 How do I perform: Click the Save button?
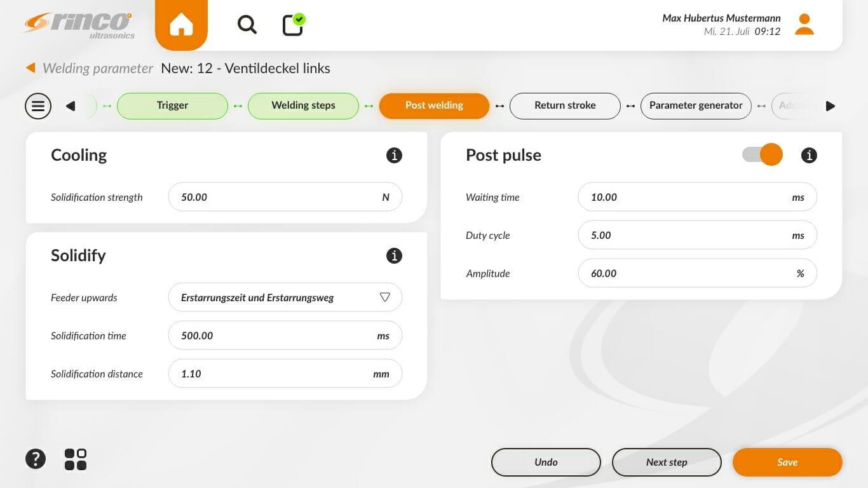[787, 462]
